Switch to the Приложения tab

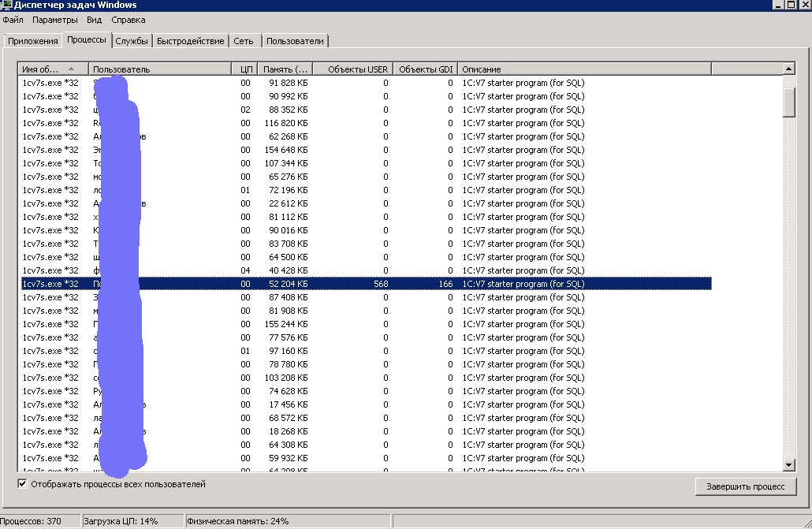pyautogui.click(x=33, y=41)
